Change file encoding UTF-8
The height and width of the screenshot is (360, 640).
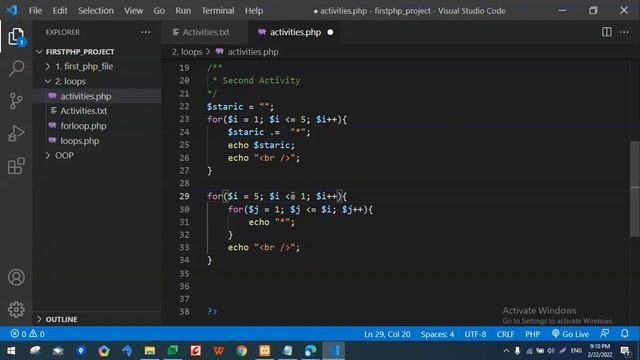475,334
